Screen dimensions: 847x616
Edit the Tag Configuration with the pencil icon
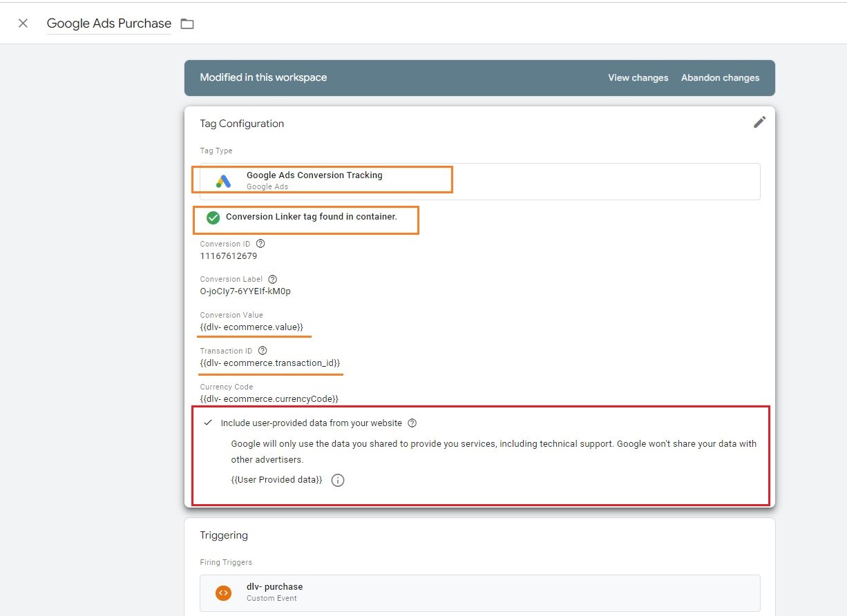(x=759, y=122)
